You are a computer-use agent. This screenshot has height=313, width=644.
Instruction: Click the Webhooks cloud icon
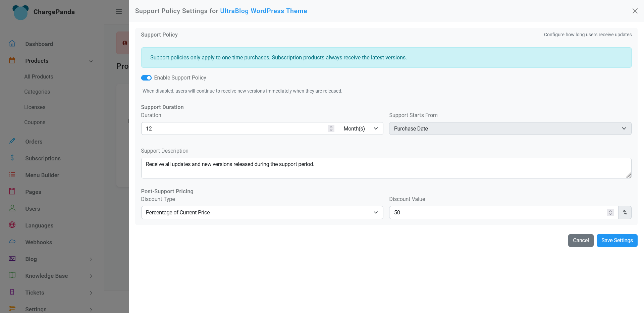coord(12,242)
